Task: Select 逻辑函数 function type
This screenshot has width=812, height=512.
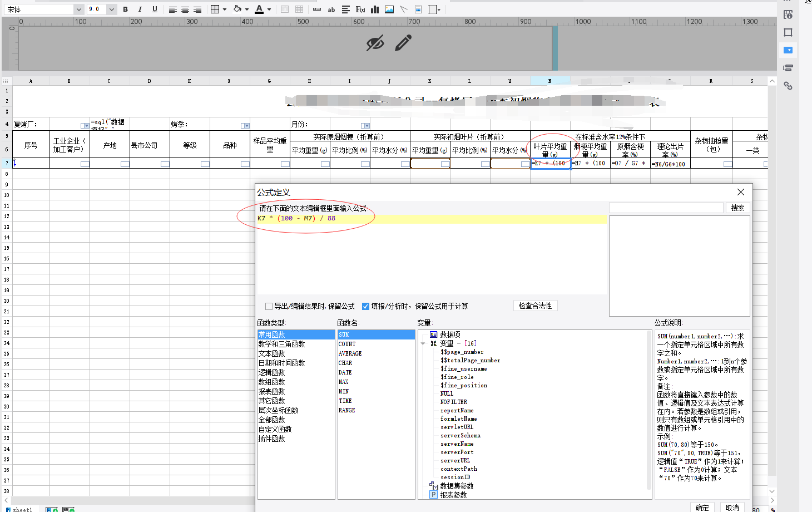Action: (x=271, y=372)
